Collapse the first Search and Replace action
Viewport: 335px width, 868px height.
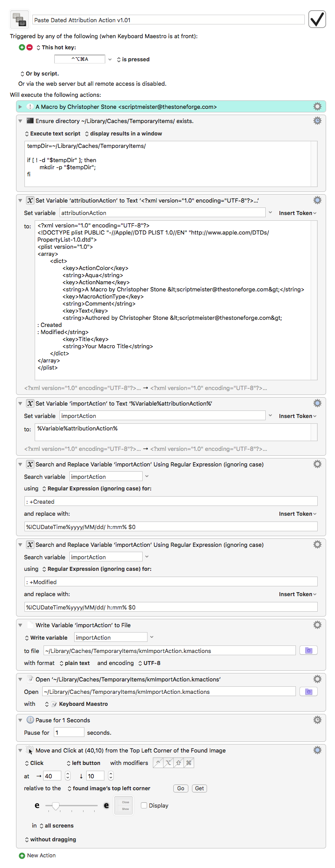[20, 464]
